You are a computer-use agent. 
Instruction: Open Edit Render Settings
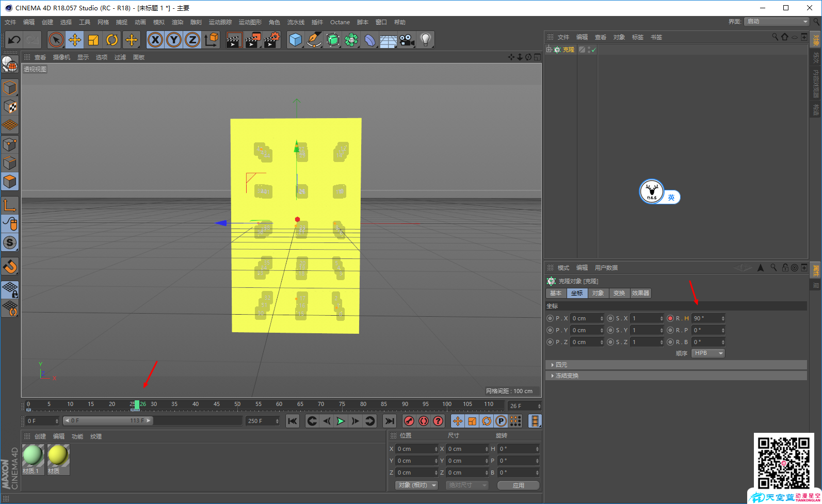coord(272,40)
